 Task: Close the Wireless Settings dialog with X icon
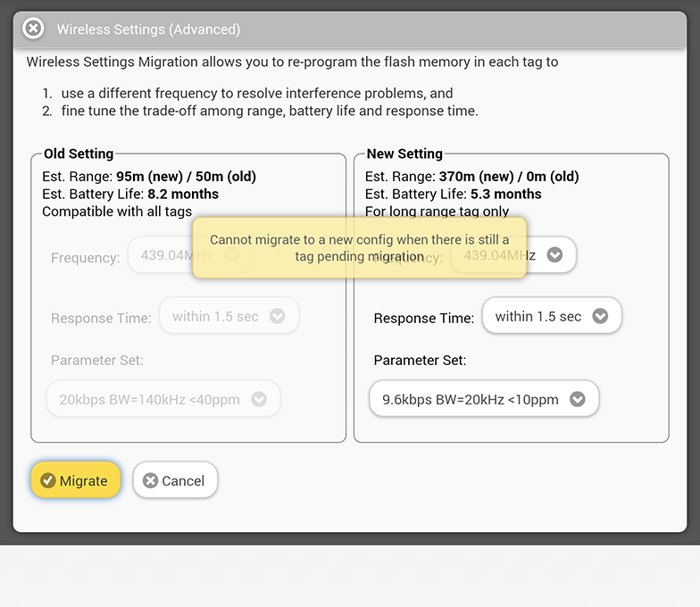pyautogui.click(x=33, y=29)
